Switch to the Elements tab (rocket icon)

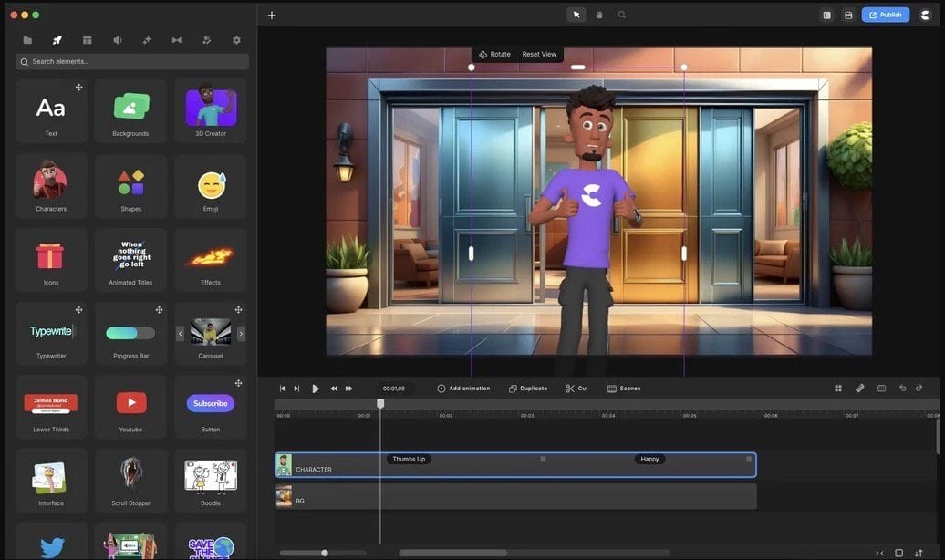(x=57, y=40)
